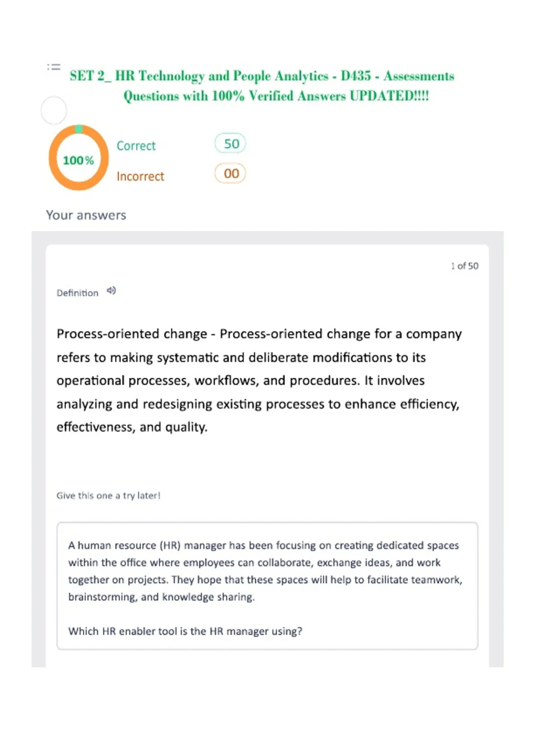Click the SET 2_ HR Technology title line
The height and width of the screenshot is (756, 534).
point(262,76)
